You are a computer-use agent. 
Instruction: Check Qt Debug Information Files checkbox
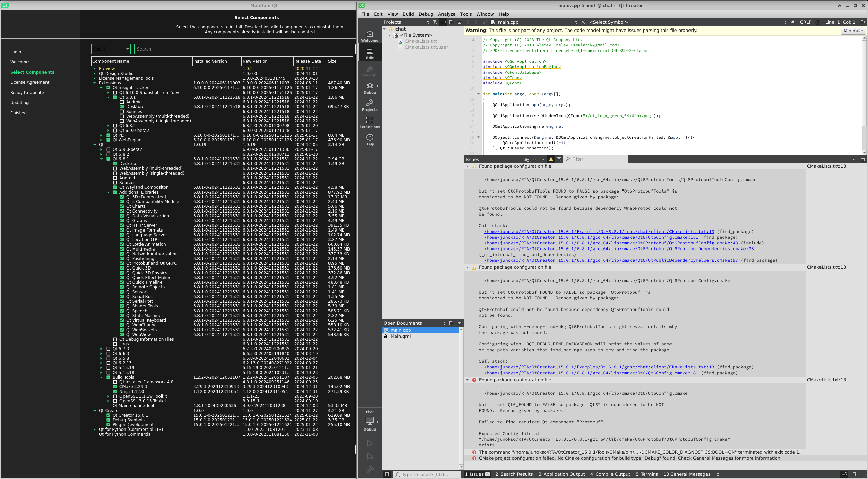point(115,339)
